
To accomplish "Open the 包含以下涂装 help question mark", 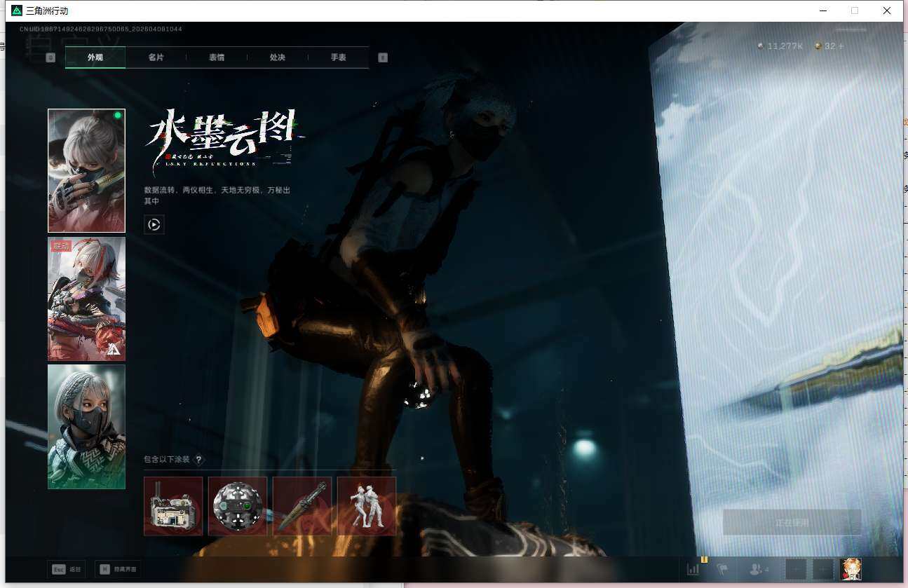I will pyautogui.click(x=199, y=460).
